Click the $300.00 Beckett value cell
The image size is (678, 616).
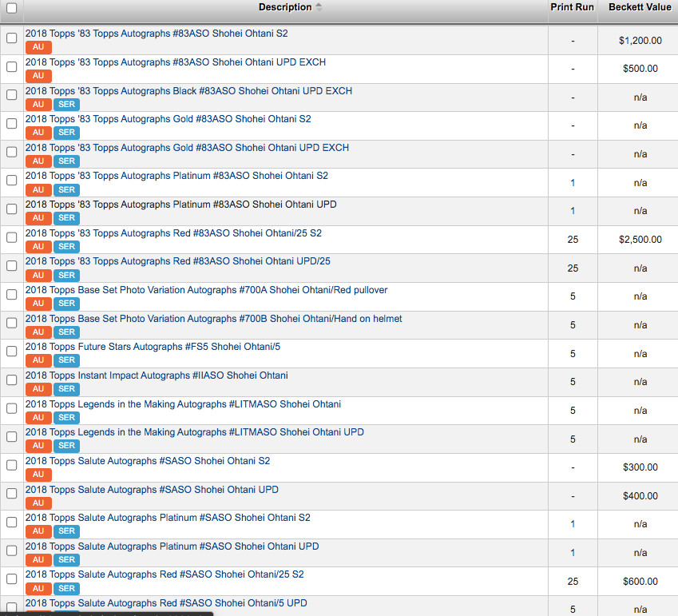[640, 467]
